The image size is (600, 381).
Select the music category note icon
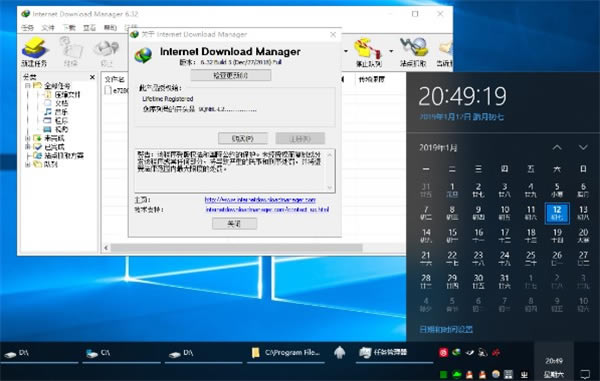(x=47, y=112)
